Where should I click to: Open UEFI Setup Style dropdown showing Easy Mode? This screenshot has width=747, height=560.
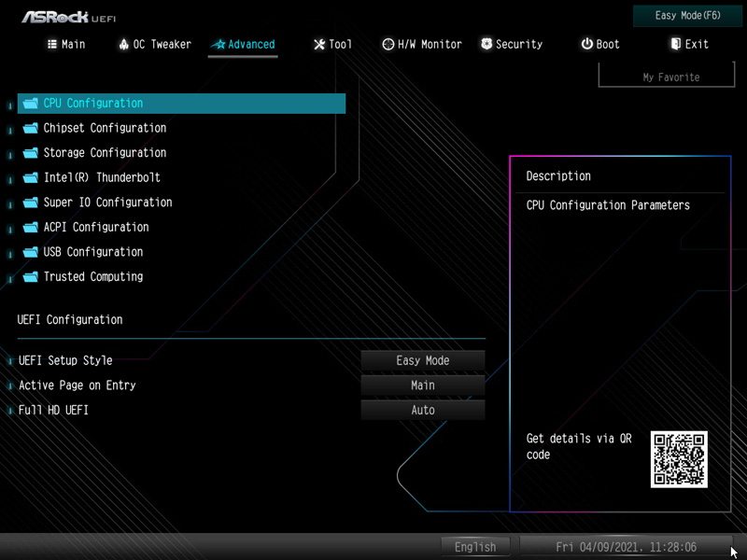point(423,360)
